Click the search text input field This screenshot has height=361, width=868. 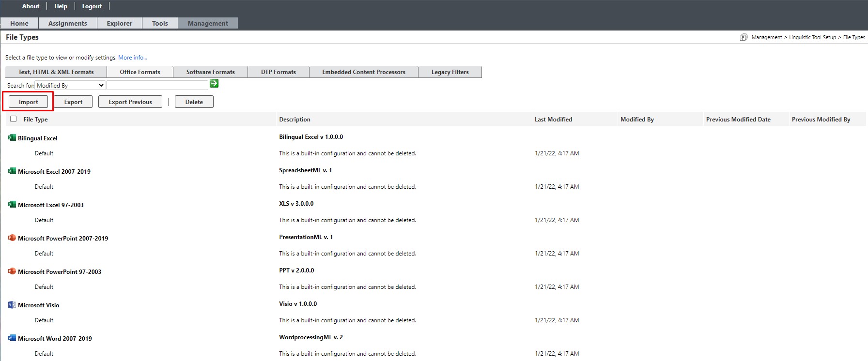click(157, 85)
